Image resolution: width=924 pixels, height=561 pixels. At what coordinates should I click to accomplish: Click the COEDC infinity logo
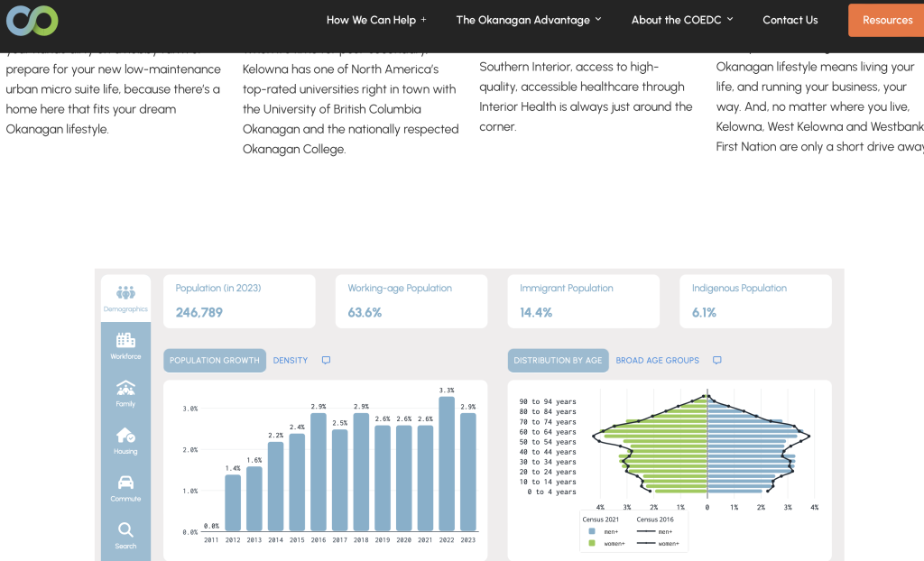point(32,21)
